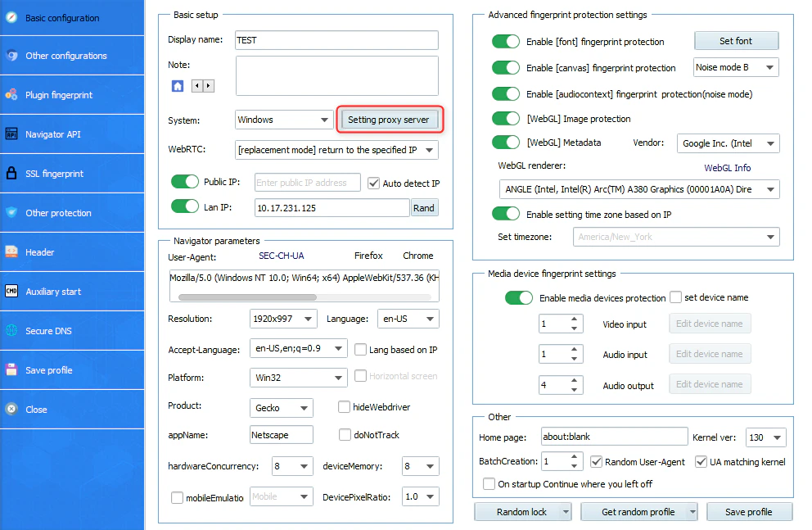Open the Platform Win32 dropdown
The image size is (812, 530).
pos(298,378)
